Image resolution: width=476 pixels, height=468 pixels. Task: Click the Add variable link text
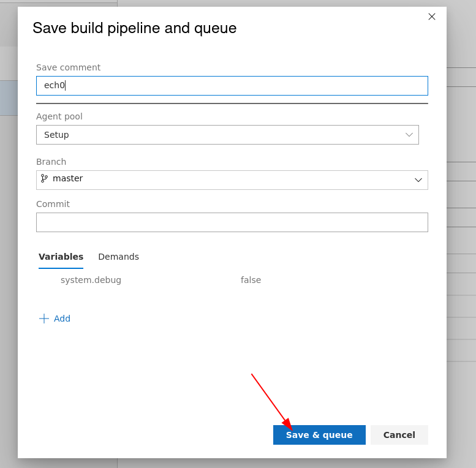pyautogui.click(x=62, y=319)
